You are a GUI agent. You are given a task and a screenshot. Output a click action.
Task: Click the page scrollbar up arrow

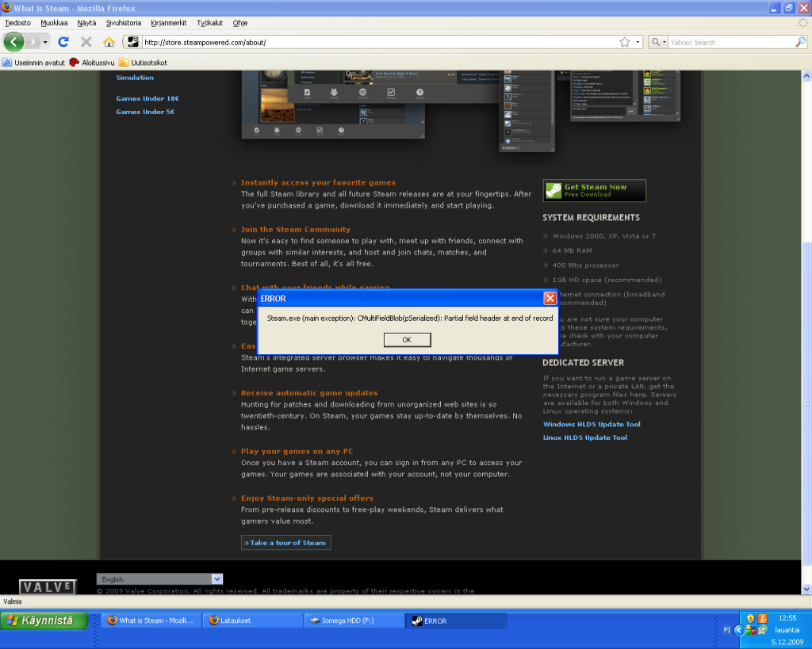pos(806,76)
